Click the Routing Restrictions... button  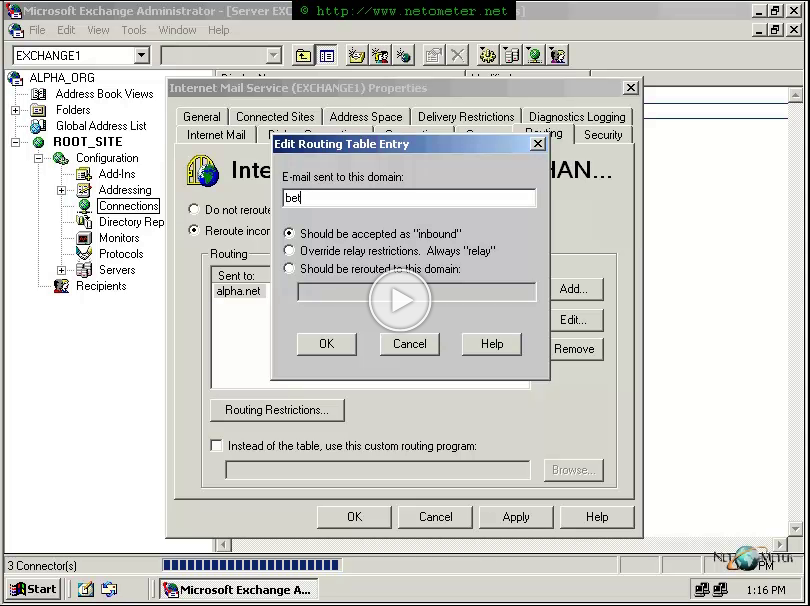point(277,410)
